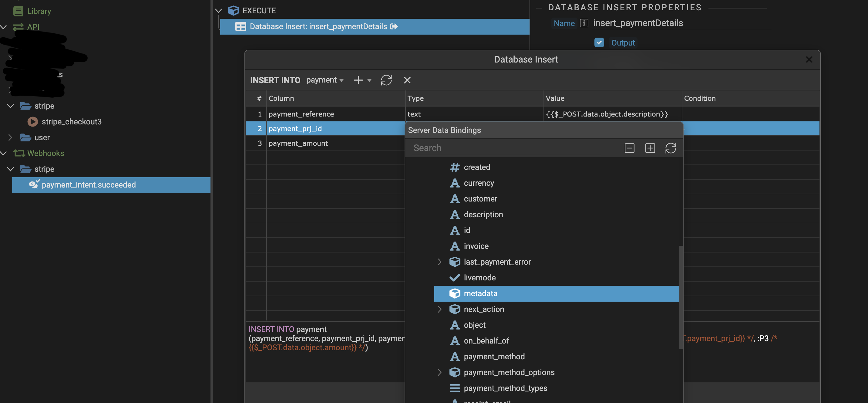
Task: Click the Type column header
Action: 474,98
